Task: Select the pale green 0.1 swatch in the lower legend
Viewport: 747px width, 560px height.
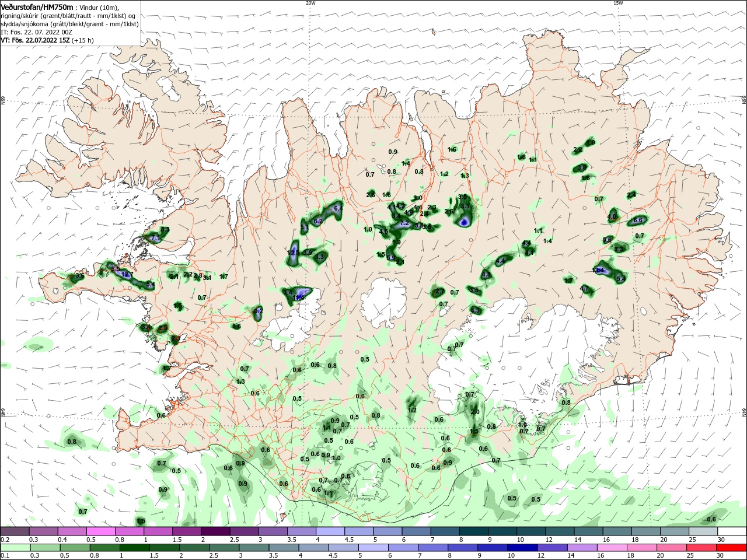Action: click(x=15, y=548)
